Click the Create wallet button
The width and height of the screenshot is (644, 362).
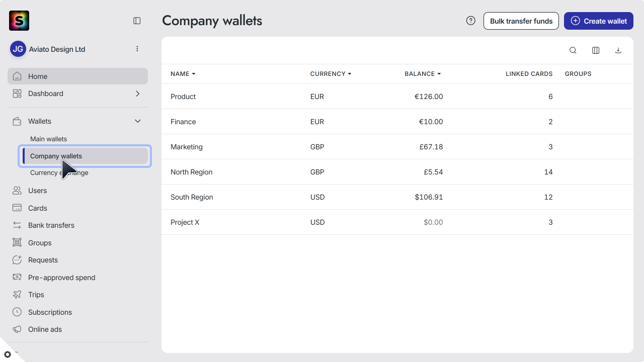pos(599,21)
